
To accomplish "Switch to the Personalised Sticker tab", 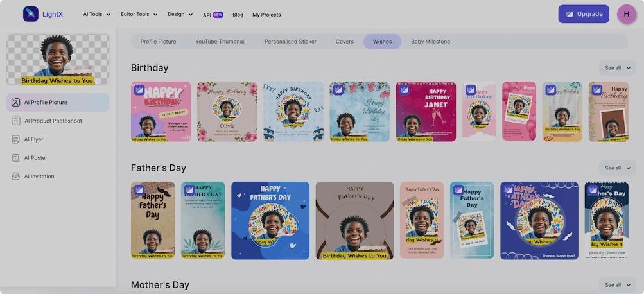I will [x=290, y=42].
